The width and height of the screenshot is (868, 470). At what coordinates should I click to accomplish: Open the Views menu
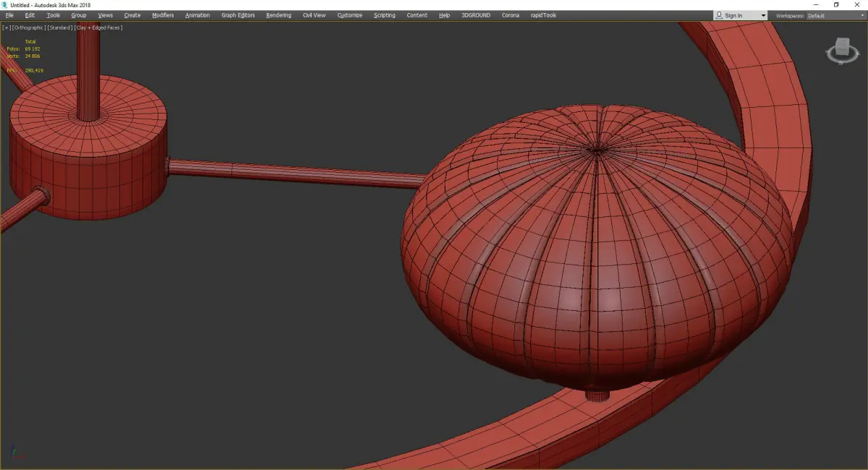coord(106,15)
